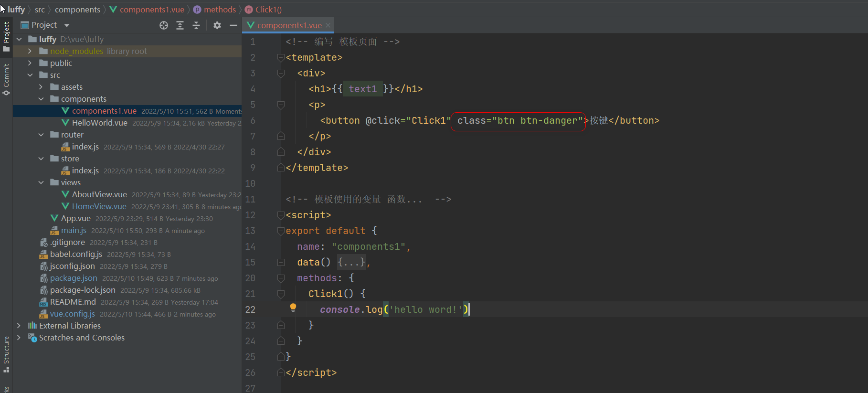
Task: Click the folded {...} placeholder after data()
Action: [x=351, y=262]
